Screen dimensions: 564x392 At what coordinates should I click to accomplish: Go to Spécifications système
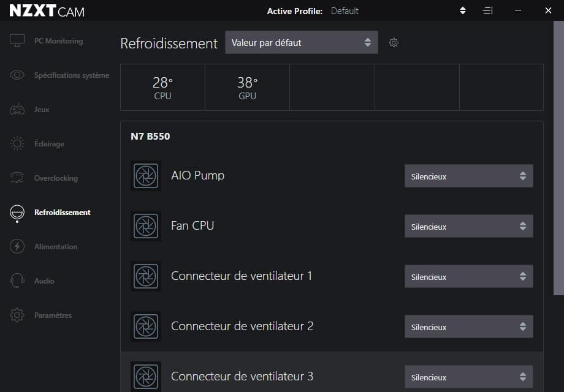tap(72, 75)
